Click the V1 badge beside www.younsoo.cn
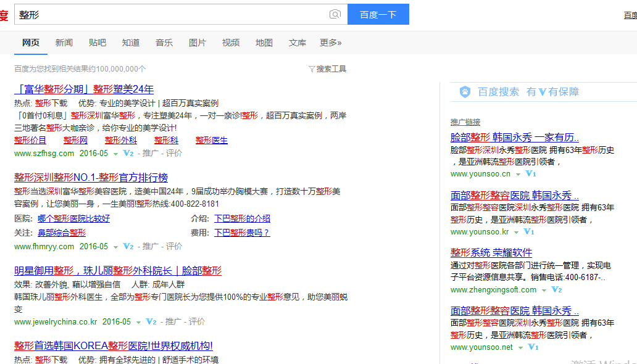 coord(531,173)
